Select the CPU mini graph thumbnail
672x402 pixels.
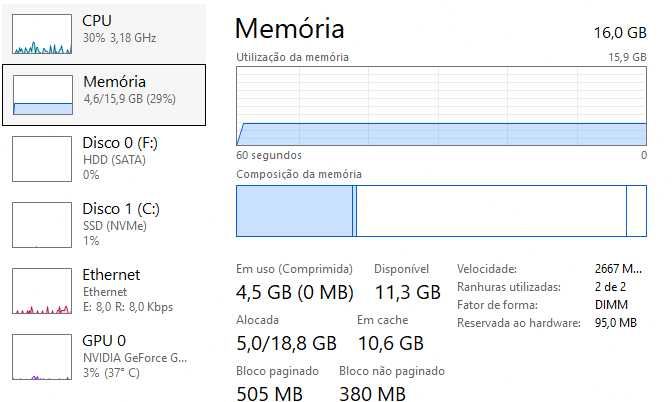(42, 34)
